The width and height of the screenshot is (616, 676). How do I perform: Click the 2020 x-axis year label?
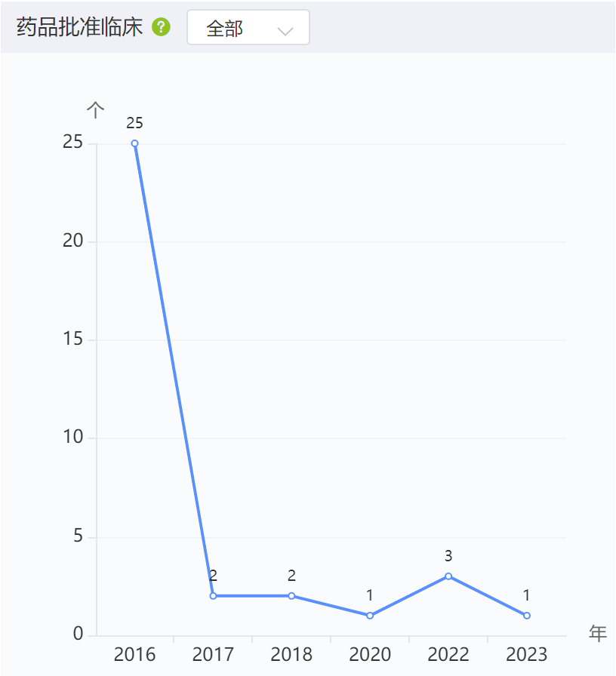point(370,654)
